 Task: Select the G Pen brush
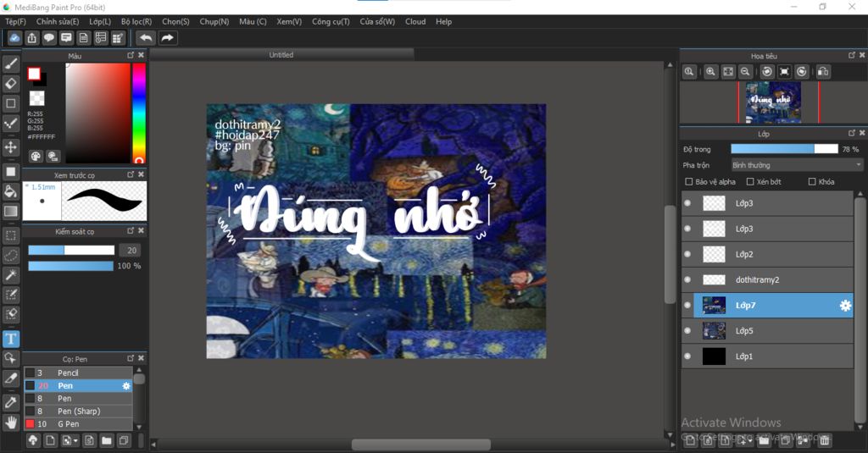point(78,424)
